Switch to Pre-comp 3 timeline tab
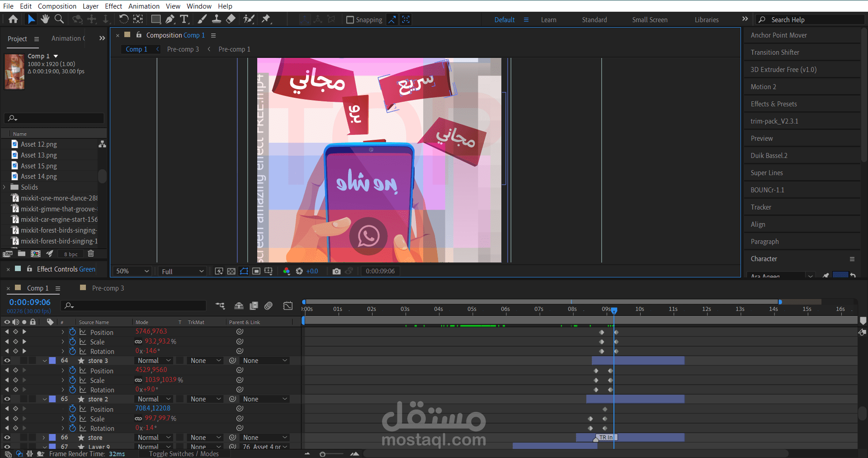868x458 pixels. 108,288
